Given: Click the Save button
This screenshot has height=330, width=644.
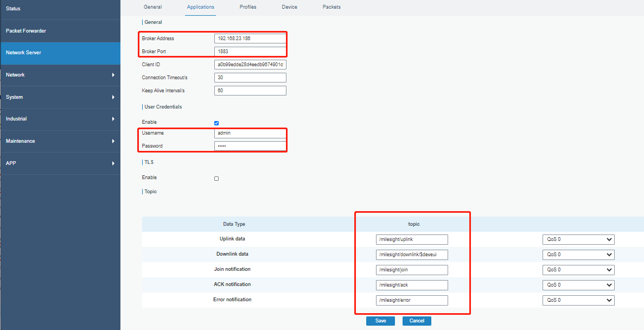Looking at the screenshot, I should click(x=380, y=321).
